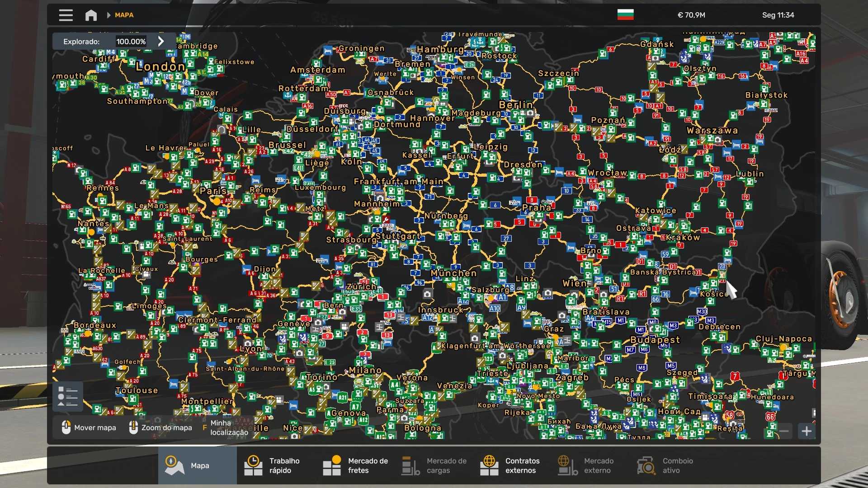Click the Mercado externo tab
The height and width of the screenshot is (488, 868).
pyautogui.click(x=586, y=465)
